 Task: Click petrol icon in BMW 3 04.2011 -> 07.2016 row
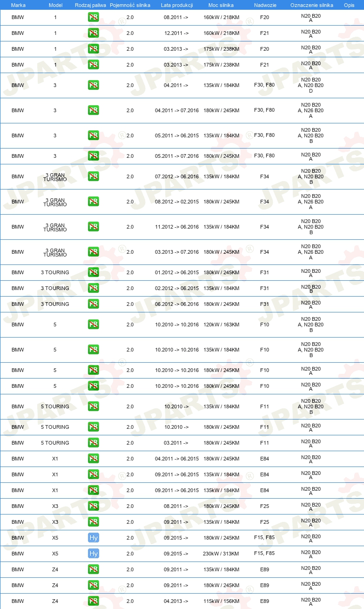(x=94, y=110)
